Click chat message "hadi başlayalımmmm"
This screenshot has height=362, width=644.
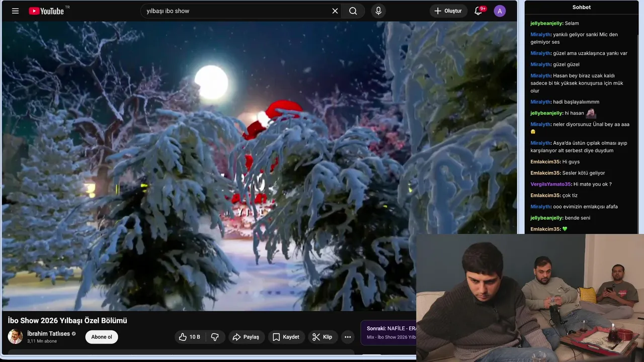coord(576,102)
